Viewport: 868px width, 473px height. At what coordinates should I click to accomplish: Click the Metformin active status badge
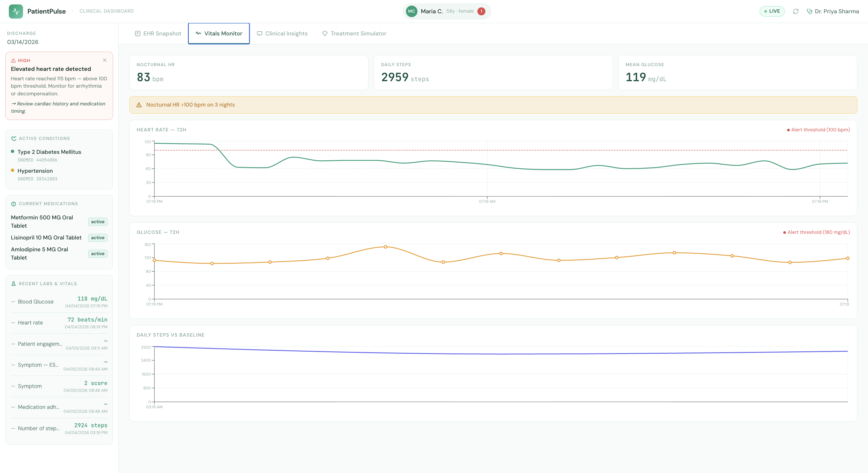[98, 222]
